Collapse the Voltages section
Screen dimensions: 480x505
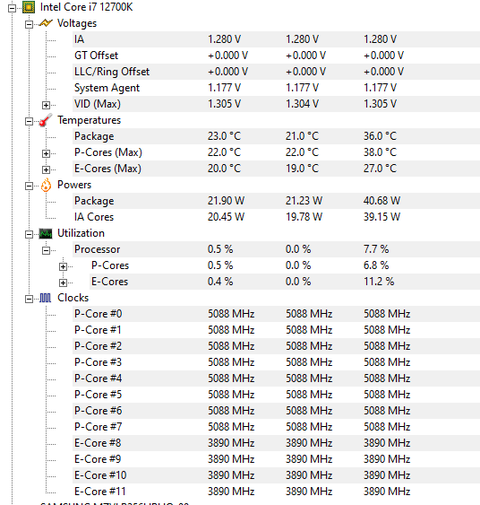click(x=29, y=24)
